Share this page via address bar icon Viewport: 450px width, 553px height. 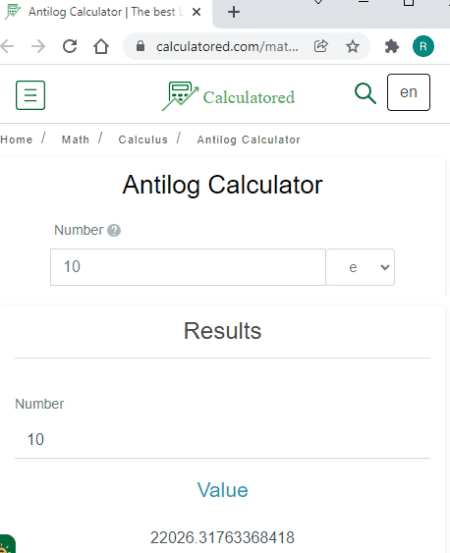pos(321,46)
